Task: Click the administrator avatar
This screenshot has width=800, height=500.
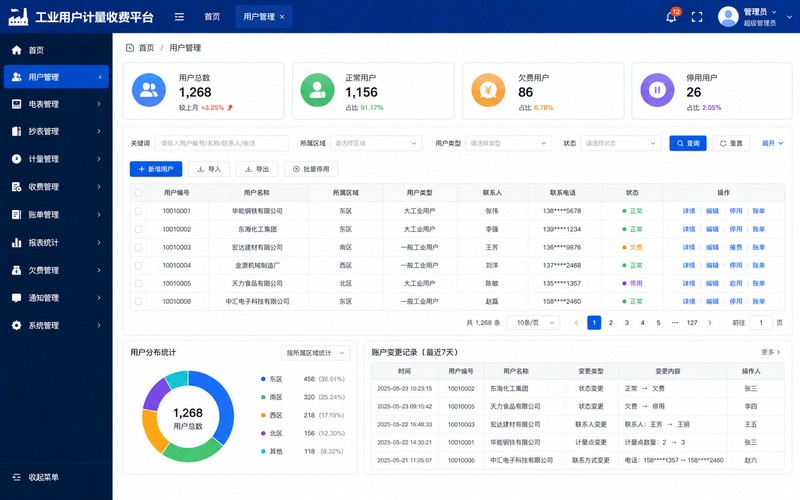Action: [728, 17]
